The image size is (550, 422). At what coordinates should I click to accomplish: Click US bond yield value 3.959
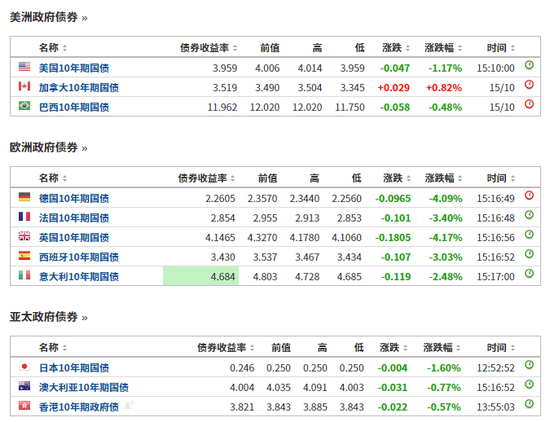(x=224, y=68)
